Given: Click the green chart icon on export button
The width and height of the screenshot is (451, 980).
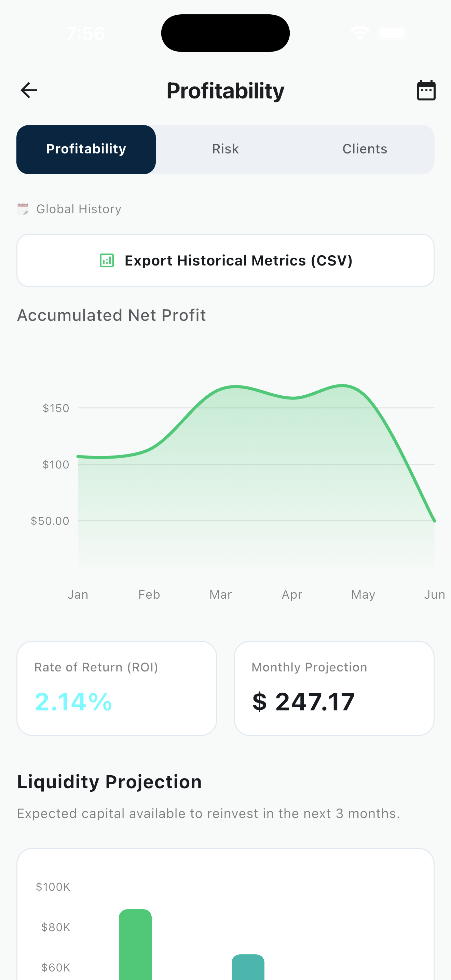Looking at the screenshot, I should click(107, 261).
